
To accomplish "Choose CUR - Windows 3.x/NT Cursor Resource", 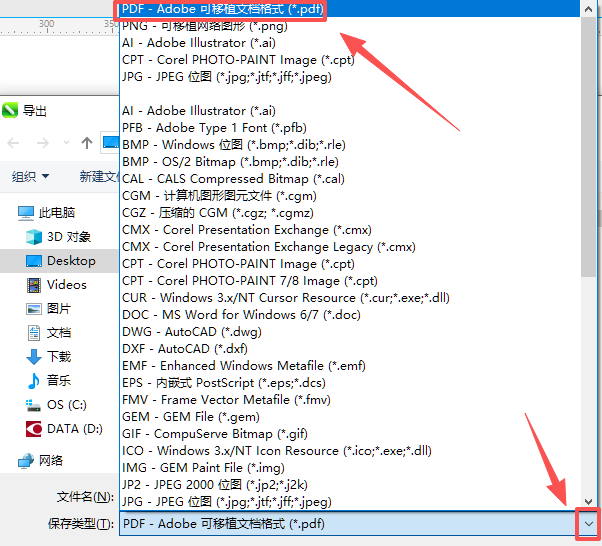I will (350, 298).
